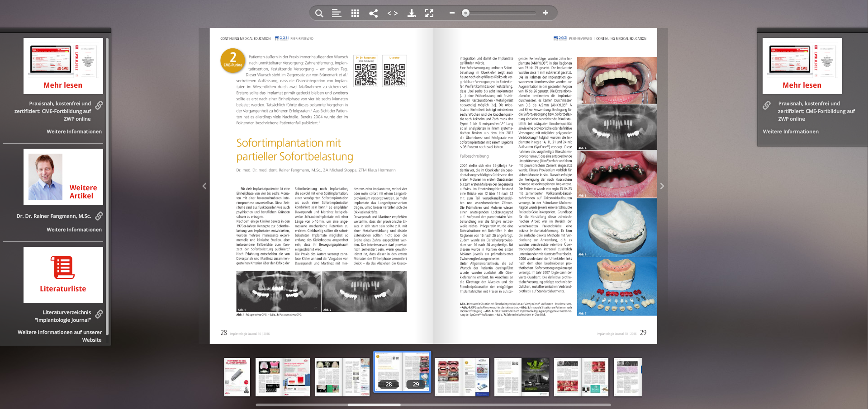
Task: Open the embed code icon
Action: click(393, 13)
